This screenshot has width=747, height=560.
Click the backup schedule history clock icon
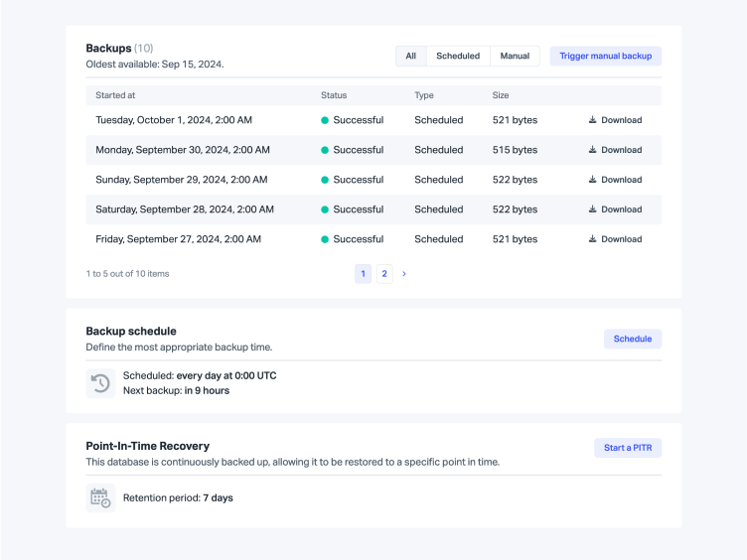click(100, 383)
